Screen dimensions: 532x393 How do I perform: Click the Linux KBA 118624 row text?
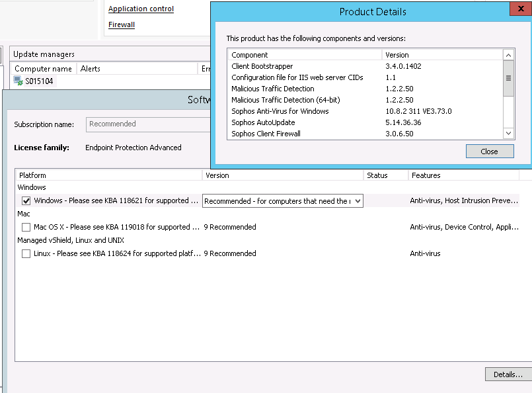point(117,254)
